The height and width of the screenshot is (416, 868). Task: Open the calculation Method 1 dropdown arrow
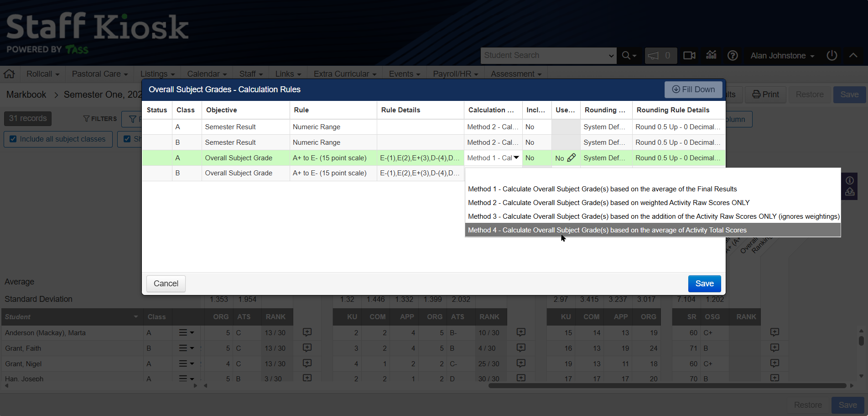pos(516,158)
